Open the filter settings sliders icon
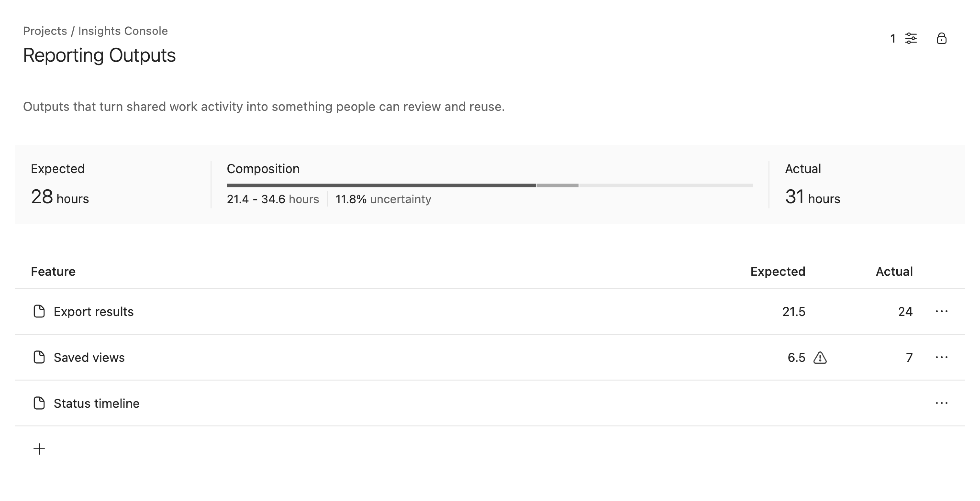Image resolution: width=980 pixels, height=501 pixels. [x=911, y=38]
